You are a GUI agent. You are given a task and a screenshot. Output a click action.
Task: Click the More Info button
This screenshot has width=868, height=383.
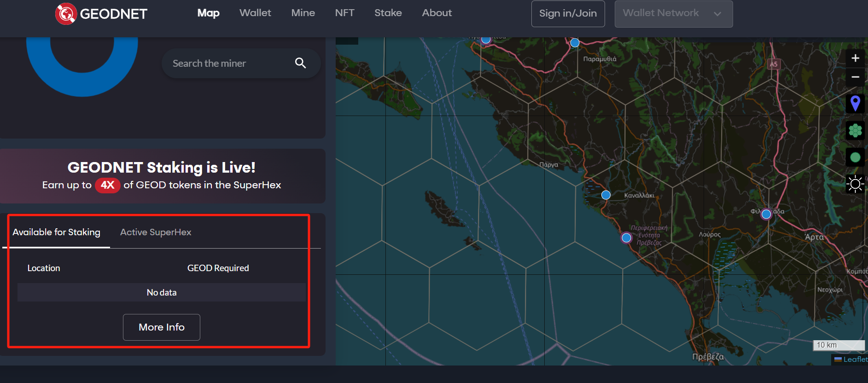point(162,327)
